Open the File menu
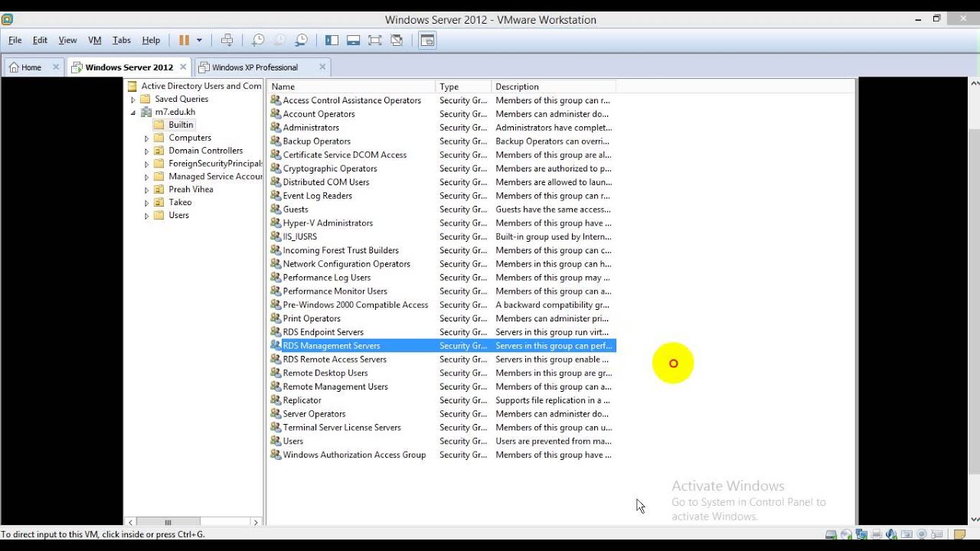980x551 pixels. [x=15, y=41]
